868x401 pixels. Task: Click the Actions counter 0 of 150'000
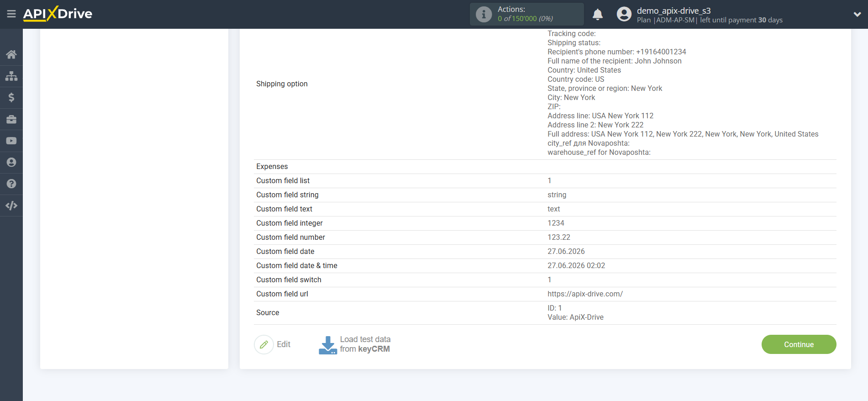[525, 19]
